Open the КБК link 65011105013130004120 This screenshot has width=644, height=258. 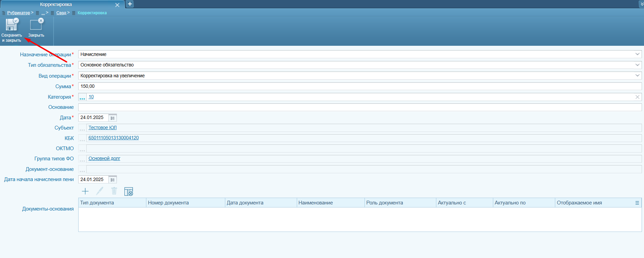pos(113,138)
